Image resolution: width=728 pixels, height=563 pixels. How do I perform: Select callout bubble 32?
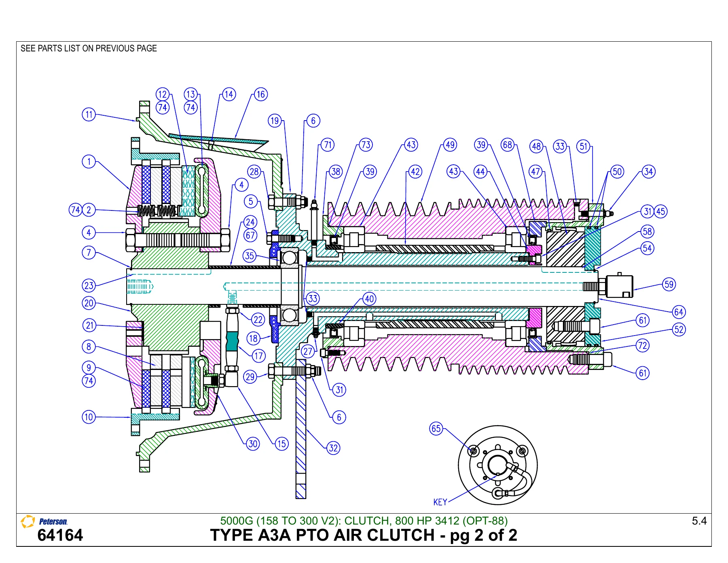click(333, 448)
